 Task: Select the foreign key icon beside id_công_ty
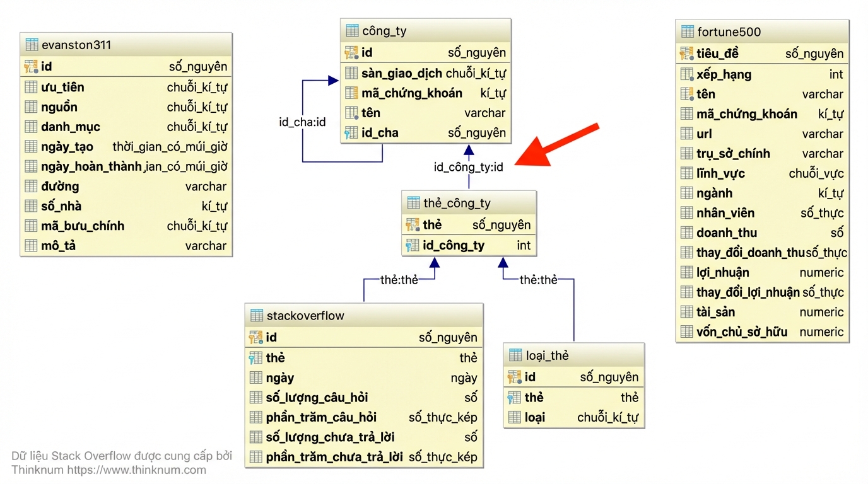point(413,245)
